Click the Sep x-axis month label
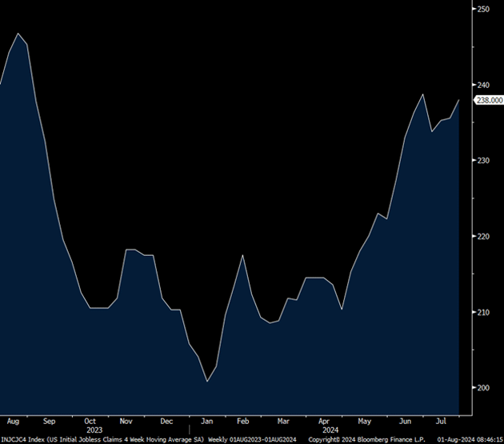This screenshot has height=444, width=504. tap(48, 420)
